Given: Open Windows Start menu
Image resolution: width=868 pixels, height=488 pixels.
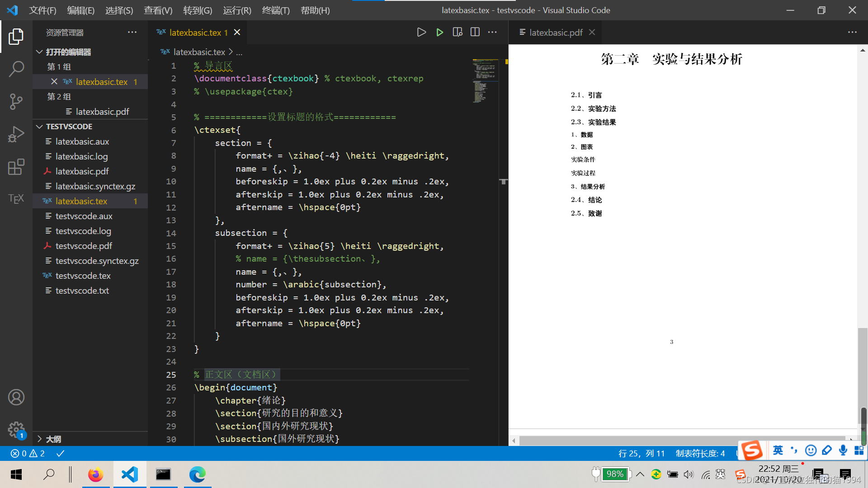Looking at the screenshot, I should click(x=16, y=474).
